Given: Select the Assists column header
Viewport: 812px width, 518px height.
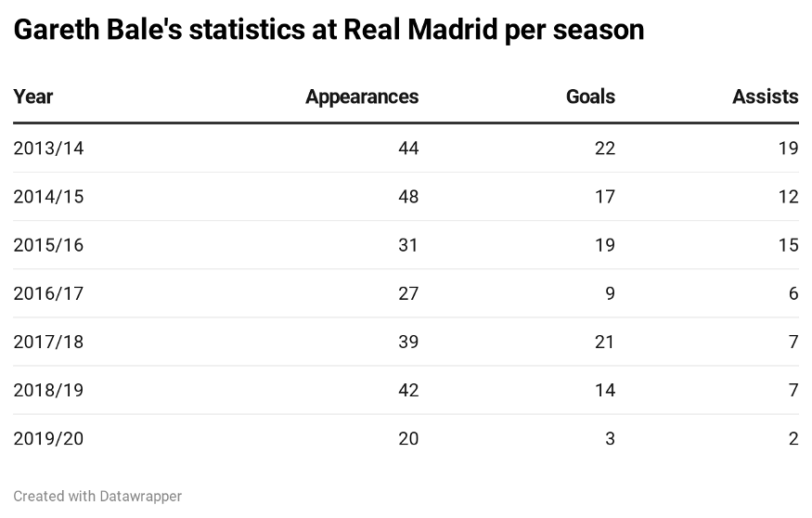Looking at the screenshot, I should (765, 97).
